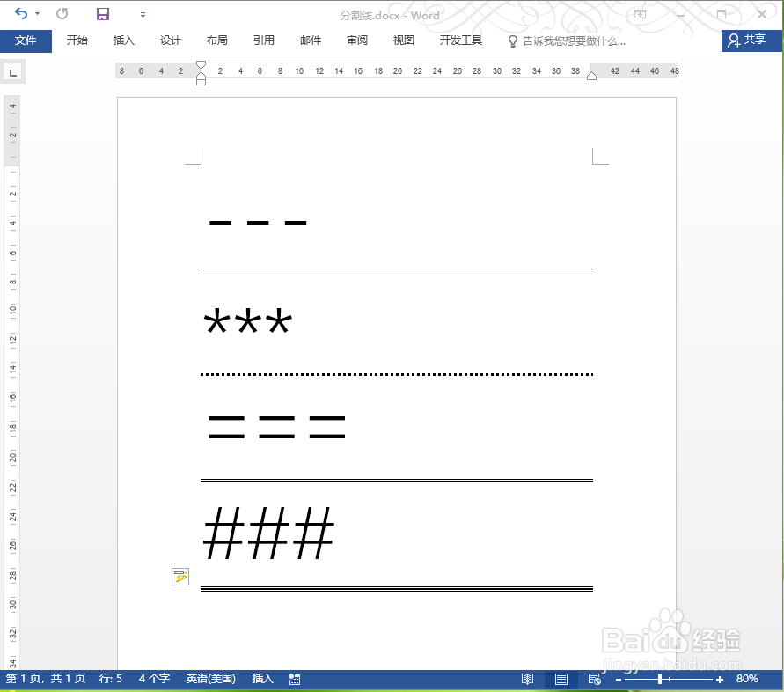Select the Print Layout view icon
The image size is (784, 692).
pyautogui.click(x=561, y=679)
